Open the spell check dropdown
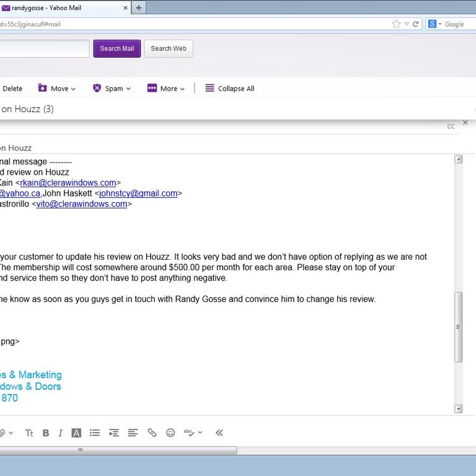This screenshot has width=476, height=476. [193, 433]
